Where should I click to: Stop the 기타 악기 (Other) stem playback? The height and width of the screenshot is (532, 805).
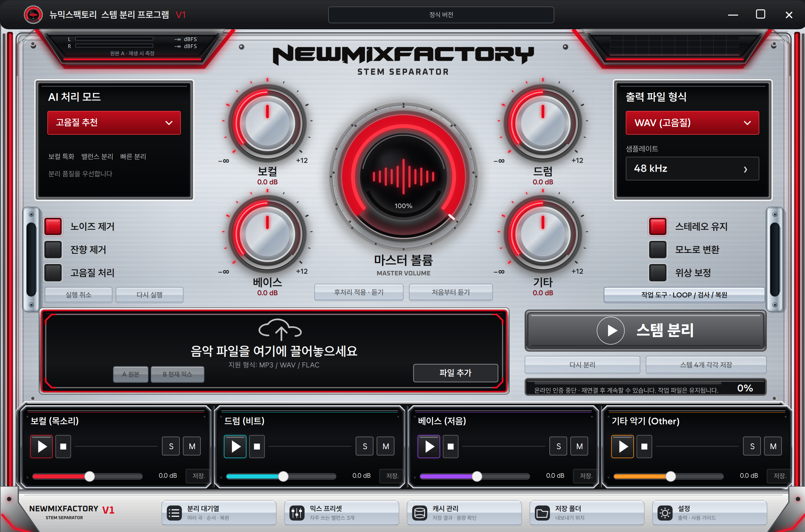pyautogui.click(x=644, y=447)
